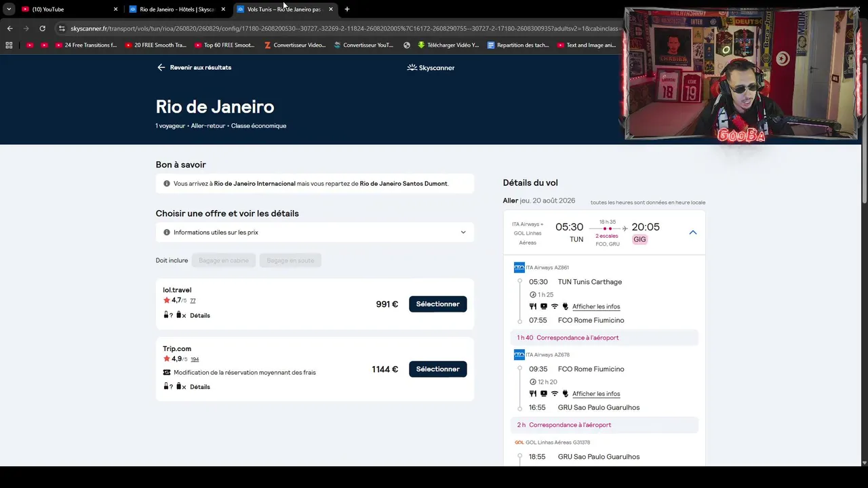This screenshot has height=488, width=868.
Task: Click the webcam overlay thumbnail
Action: point(741,73)
